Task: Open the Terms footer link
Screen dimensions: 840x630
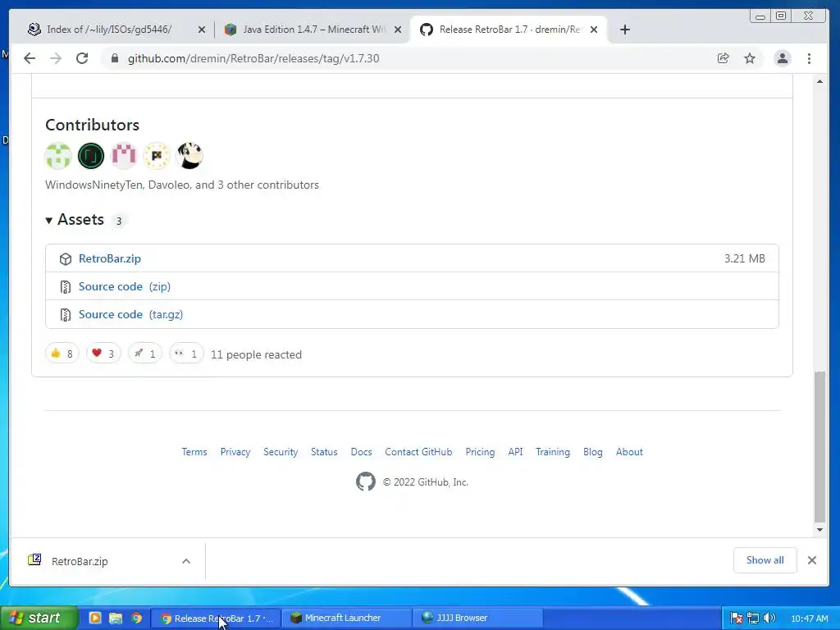Action: 194,452
